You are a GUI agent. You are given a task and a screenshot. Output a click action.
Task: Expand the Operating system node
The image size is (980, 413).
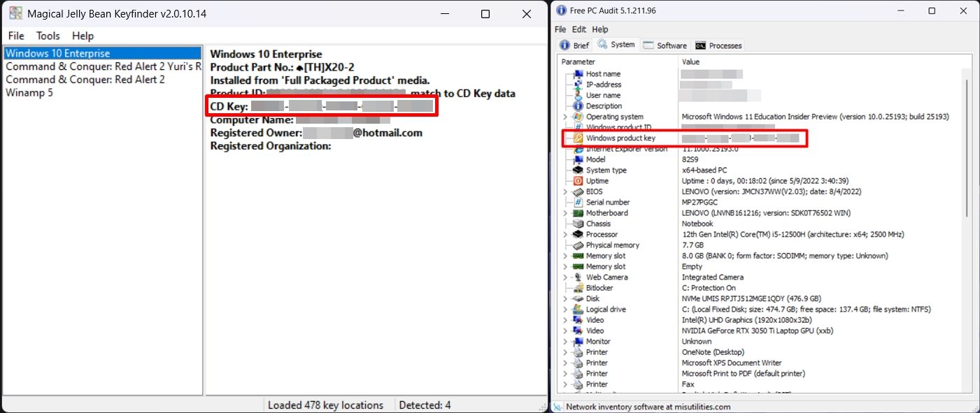point(565,116)
